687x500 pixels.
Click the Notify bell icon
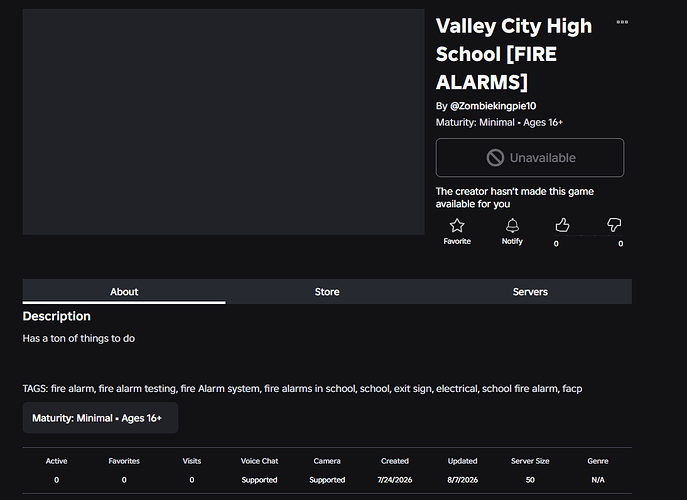512,225
